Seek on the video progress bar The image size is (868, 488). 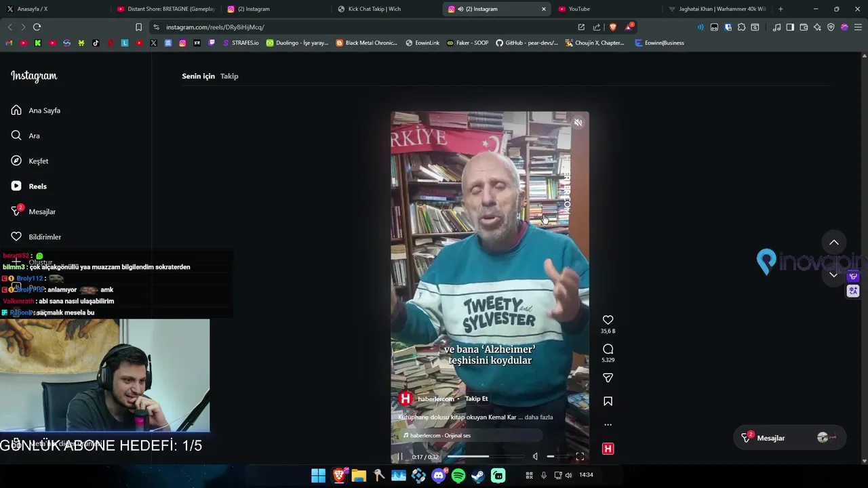[x=486, y=457]
